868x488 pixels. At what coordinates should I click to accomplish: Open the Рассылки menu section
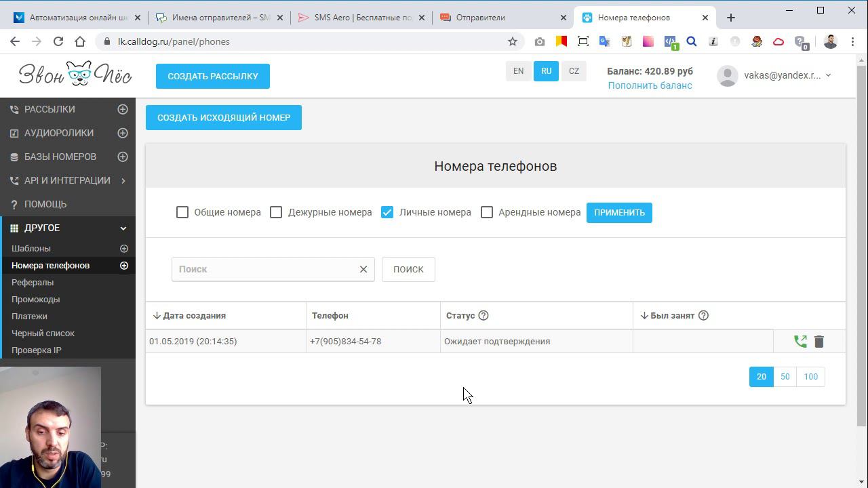pos(50,109)
